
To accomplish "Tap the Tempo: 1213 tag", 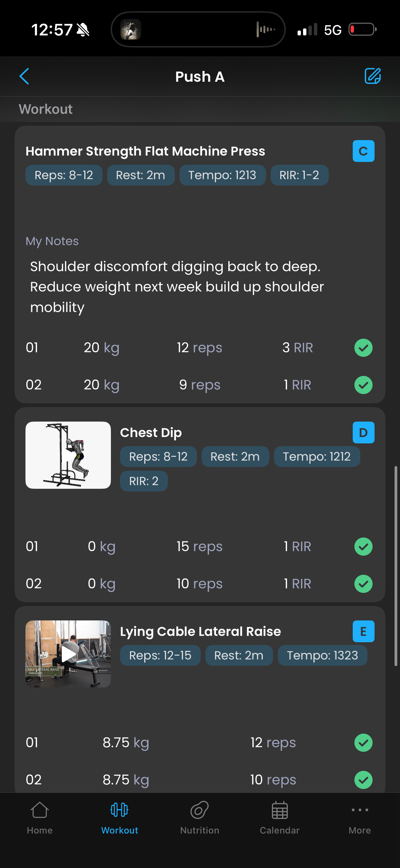I will [222, 175].
